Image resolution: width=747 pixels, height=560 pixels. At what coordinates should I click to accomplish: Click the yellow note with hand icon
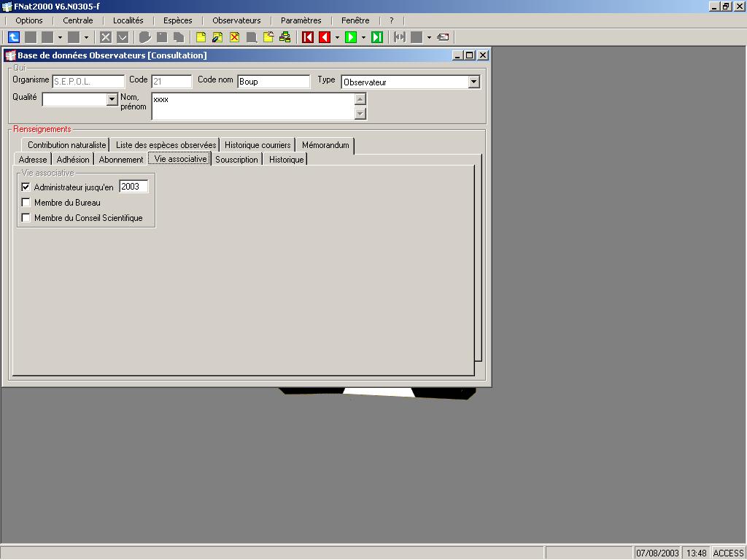[268, 37]
